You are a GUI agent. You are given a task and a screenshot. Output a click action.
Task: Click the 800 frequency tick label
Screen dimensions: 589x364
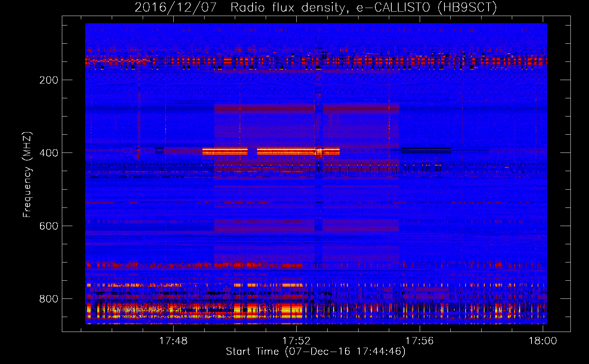pyautogui.click(x=49, y=299)
